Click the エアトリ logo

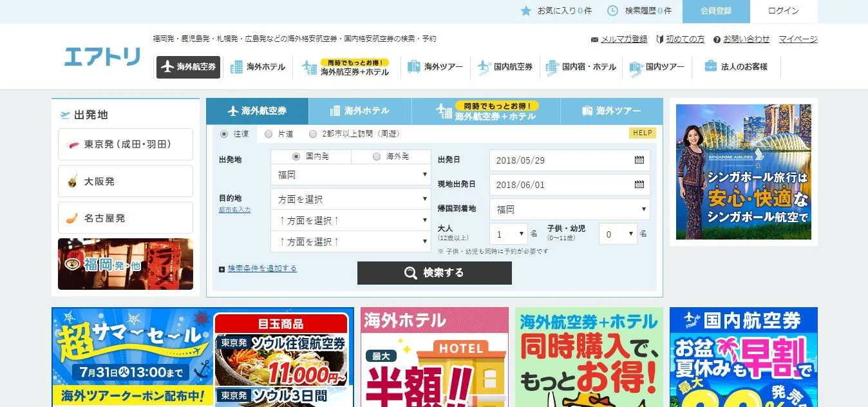pyautogui.click(x=102, y=57)
